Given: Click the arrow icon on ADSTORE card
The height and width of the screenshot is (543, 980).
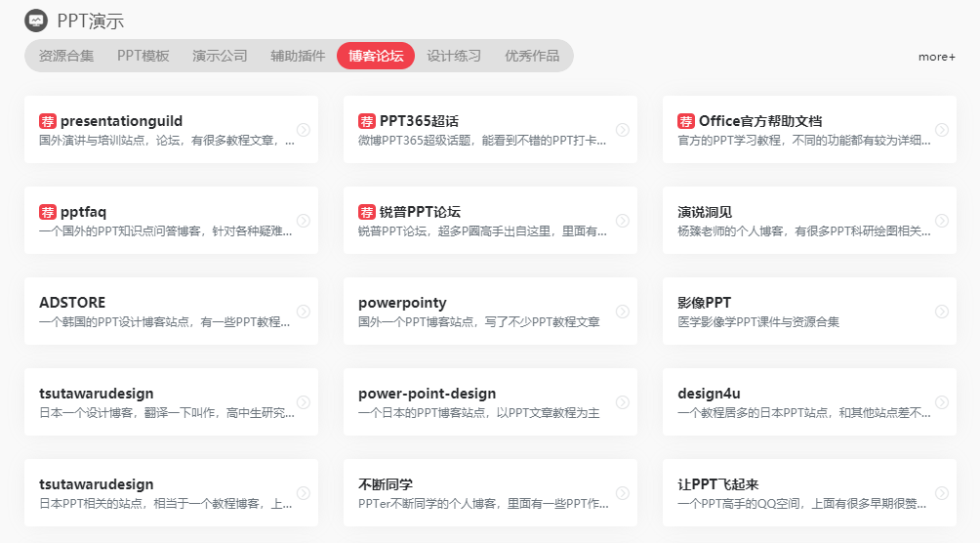Looking at the screenshot, I should (304, 311).
